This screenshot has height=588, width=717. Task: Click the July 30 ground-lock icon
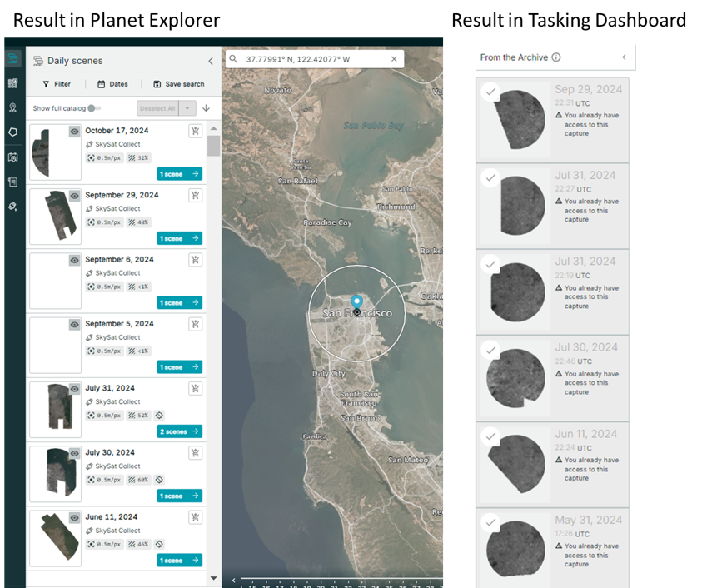(159, 480)
